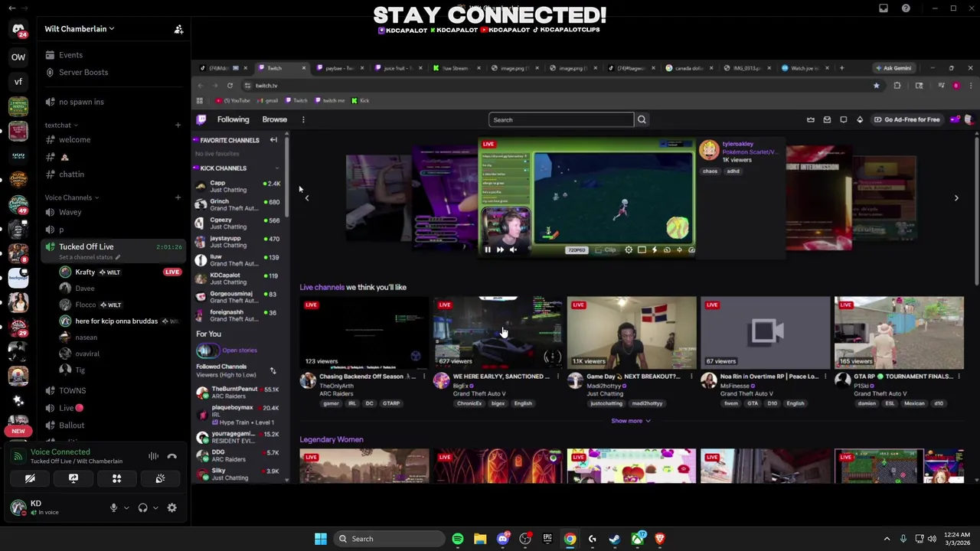Pause the featured stream preview
980x551 pixels.
coord(487,249)
